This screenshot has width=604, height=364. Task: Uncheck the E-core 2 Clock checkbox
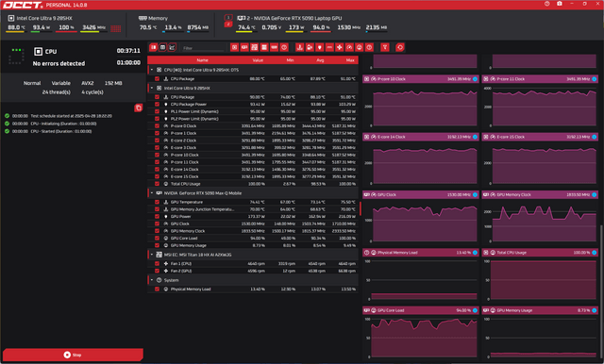point(158,141)
